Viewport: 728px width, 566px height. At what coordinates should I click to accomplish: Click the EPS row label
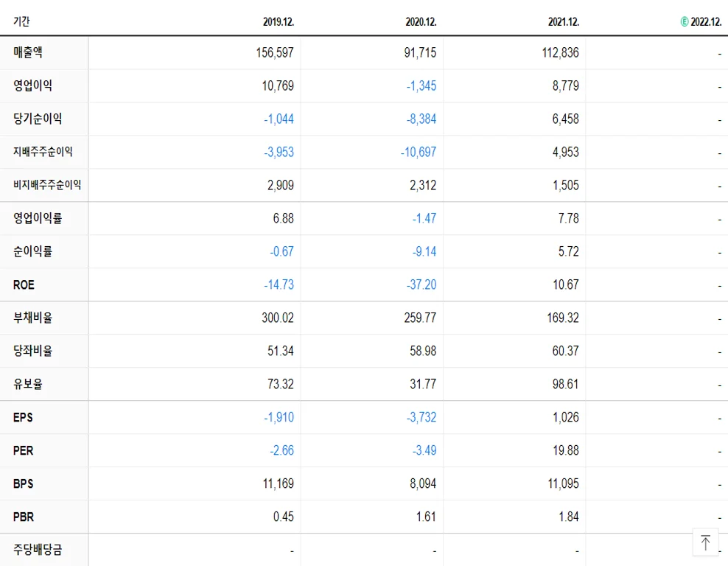(x=23, y=417)
